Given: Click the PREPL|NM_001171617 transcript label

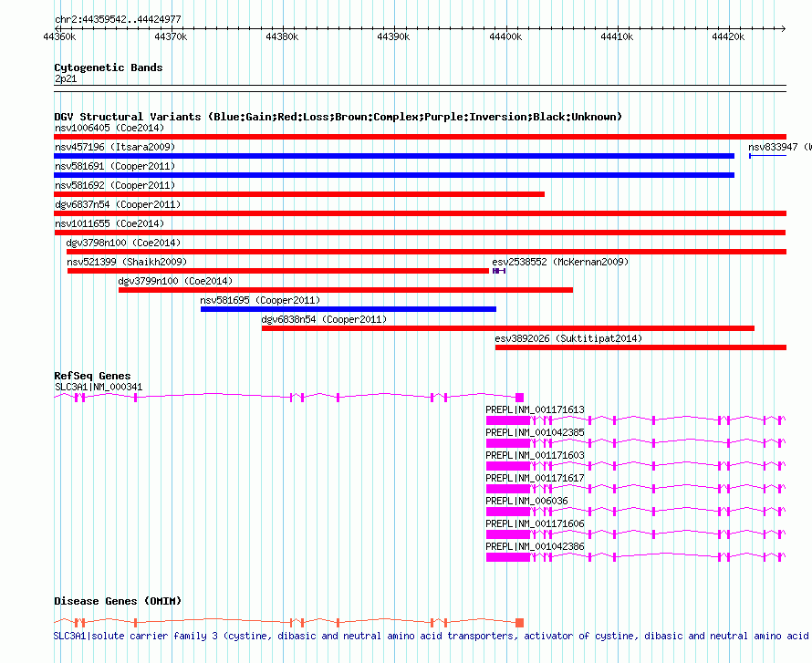Looking at the screenshot, I should tap(535, 478).
